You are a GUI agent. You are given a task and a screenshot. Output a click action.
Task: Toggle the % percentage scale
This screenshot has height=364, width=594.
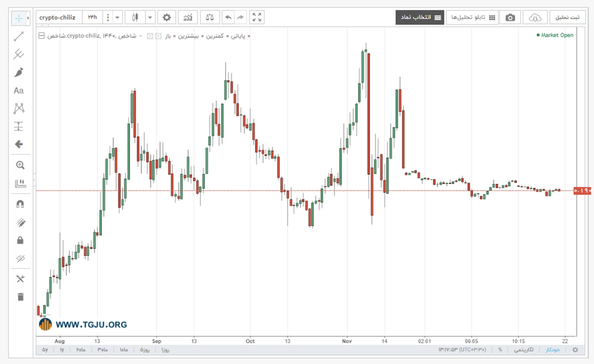[500, 350]
